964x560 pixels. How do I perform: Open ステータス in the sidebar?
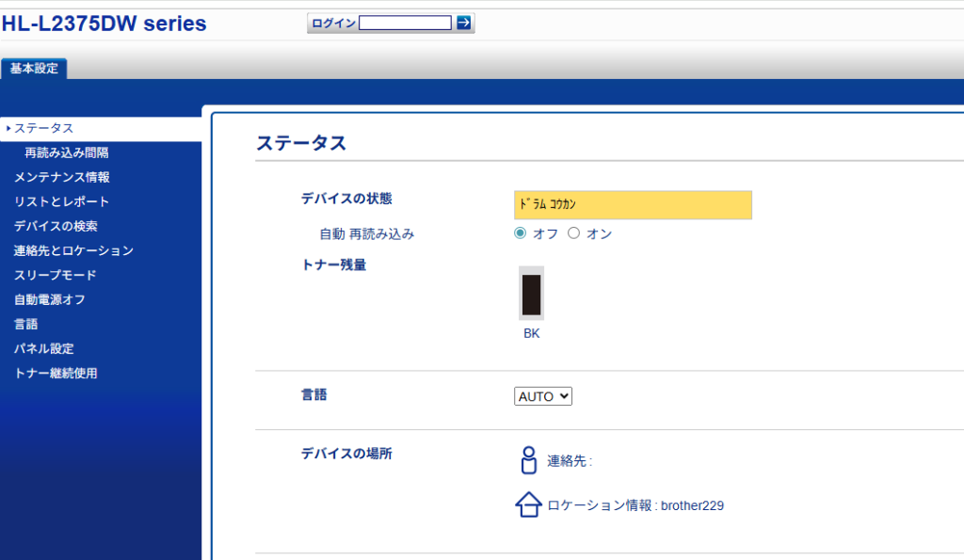tap(43, 128)
